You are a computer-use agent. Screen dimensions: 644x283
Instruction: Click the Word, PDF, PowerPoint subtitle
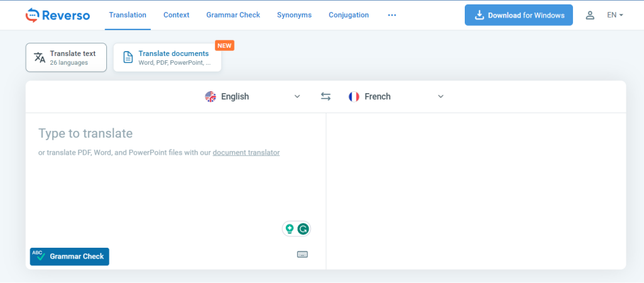[x=175, y=63]
